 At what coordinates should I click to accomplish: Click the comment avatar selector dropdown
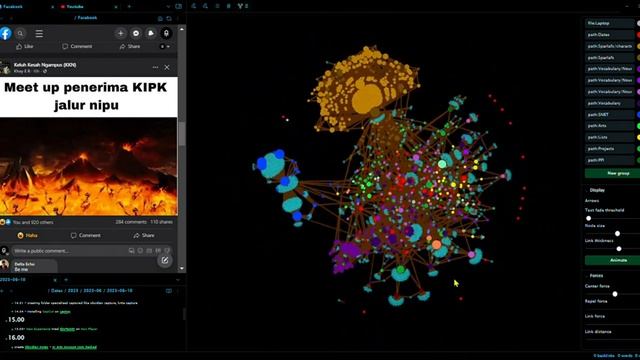[x=4, y=250]
